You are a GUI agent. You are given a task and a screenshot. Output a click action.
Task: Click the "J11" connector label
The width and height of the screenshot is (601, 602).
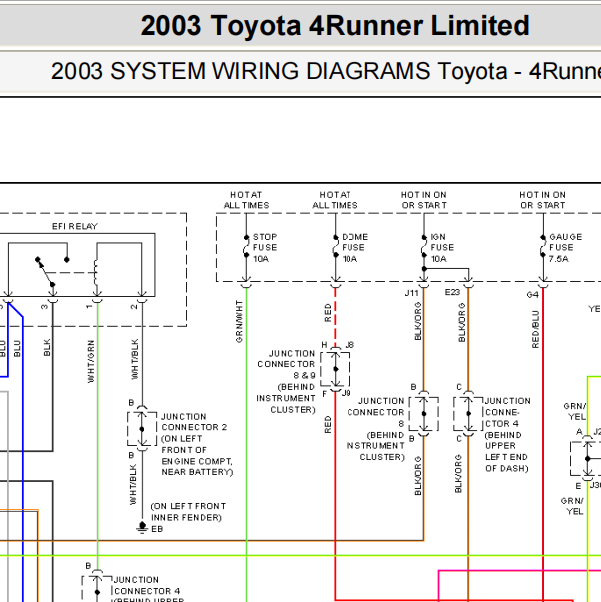(411, 293)
